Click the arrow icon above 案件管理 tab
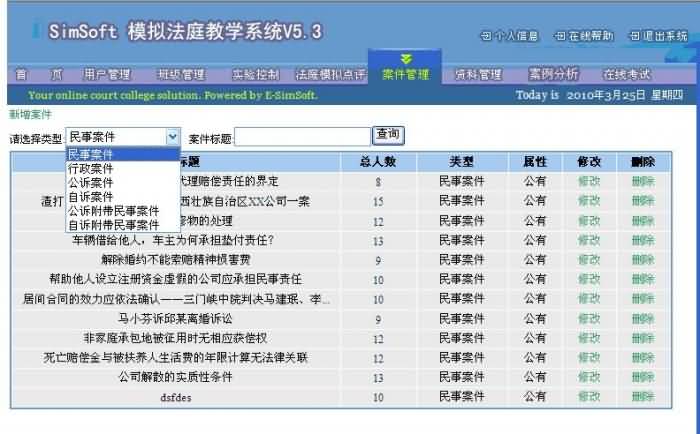 coord(405,59)
